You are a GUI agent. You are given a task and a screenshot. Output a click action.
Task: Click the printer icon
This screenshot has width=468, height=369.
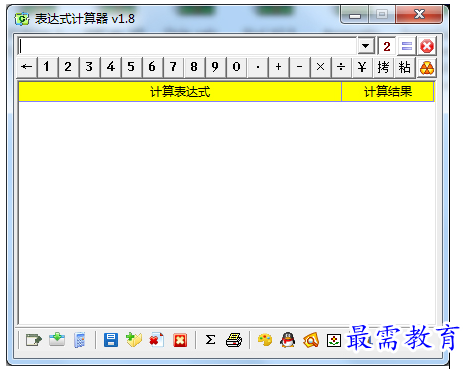click(x=234, y=340)
